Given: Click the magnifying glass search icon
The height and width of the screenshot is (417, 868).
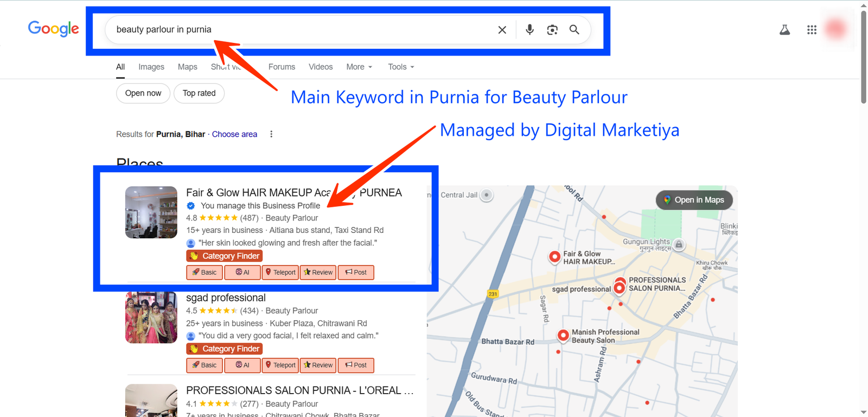Looking at the screenshot, I should (x=574, y=30).
